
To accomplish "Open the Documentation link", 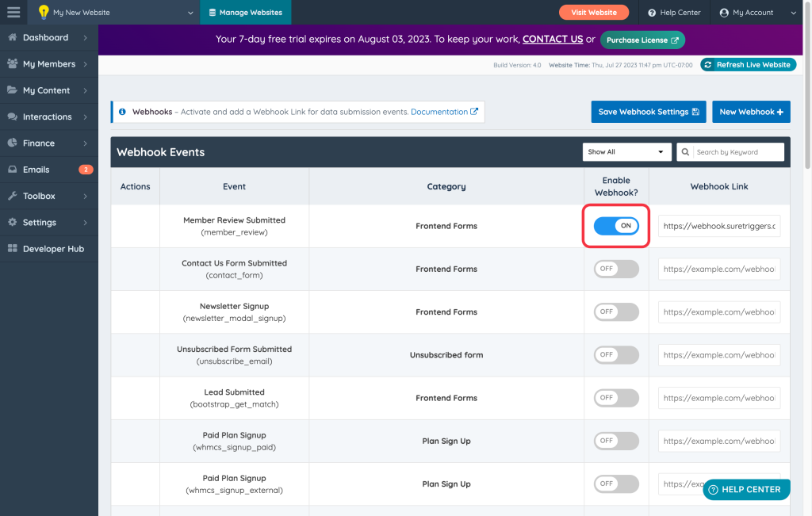I will click(x=443, y=112).
